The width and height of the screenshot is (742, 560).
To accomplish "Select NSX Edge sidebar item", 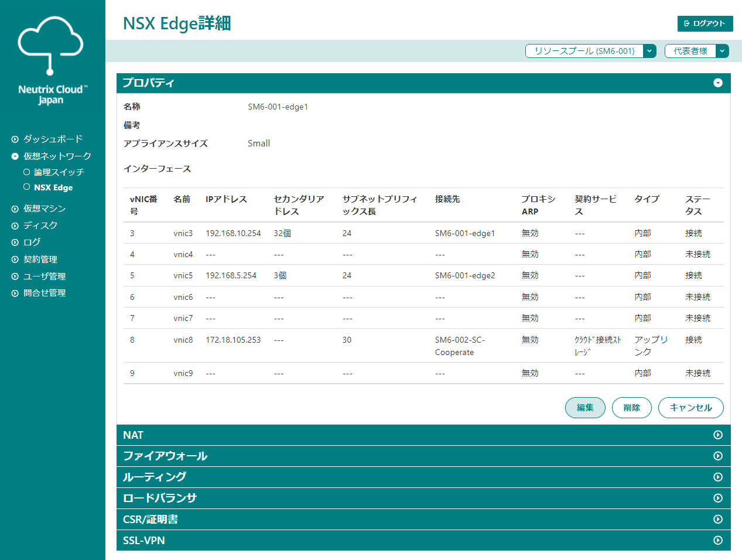I will point(53,187).
